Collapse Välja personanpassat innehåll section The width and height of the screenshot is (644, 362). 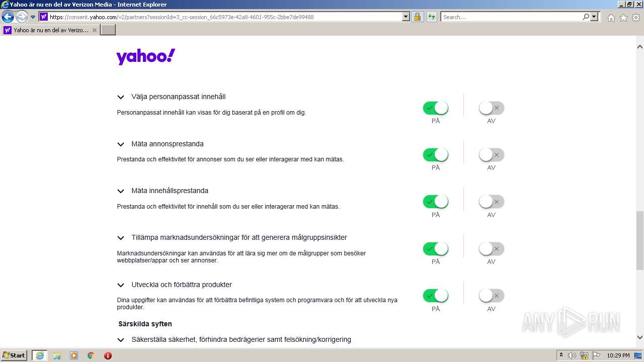pos(121,97)
